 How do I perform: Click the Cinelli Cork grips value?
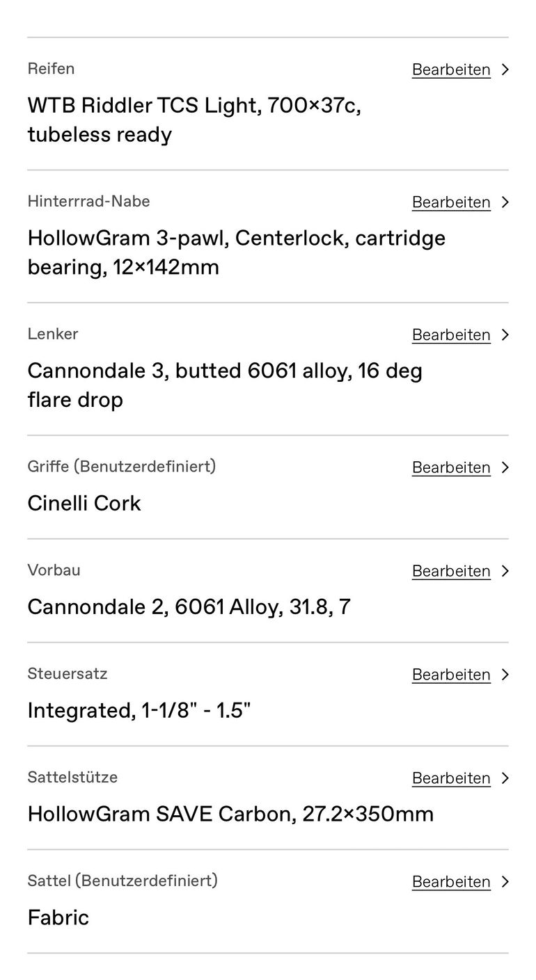pos(84,504)
